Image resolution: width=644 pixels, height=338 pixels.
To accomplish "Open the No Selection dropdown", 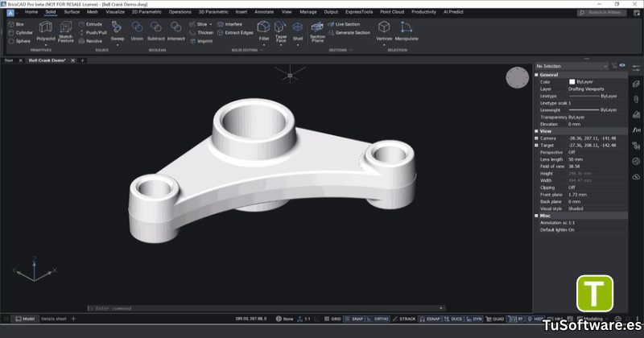I will pyautogui.click(x=572, y=66).
